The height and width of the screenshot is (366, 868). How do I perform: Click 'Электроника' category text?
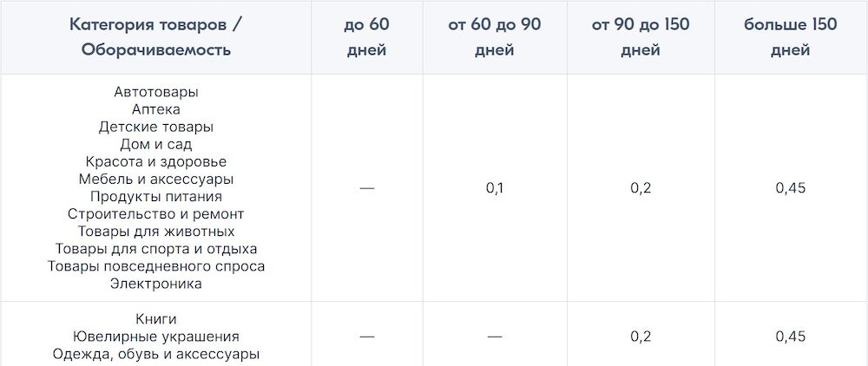(x=156, y=284)
